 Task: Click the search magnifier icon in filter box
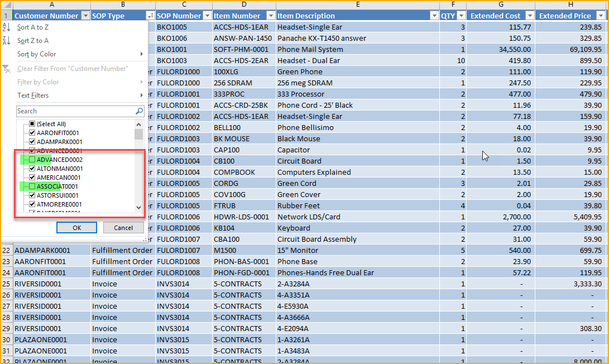[x=139, y=111]
